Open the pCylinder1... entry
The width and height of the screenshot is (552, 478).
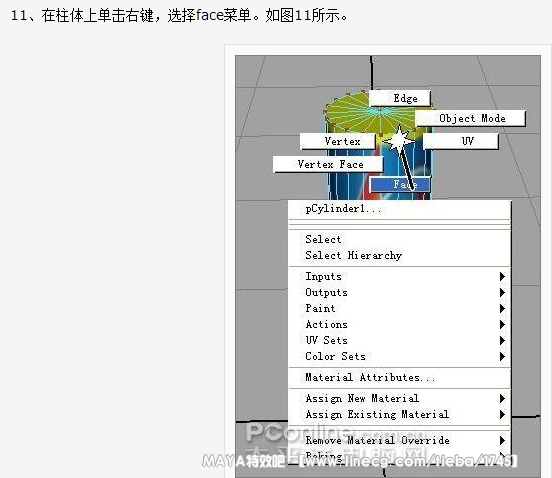400,209
